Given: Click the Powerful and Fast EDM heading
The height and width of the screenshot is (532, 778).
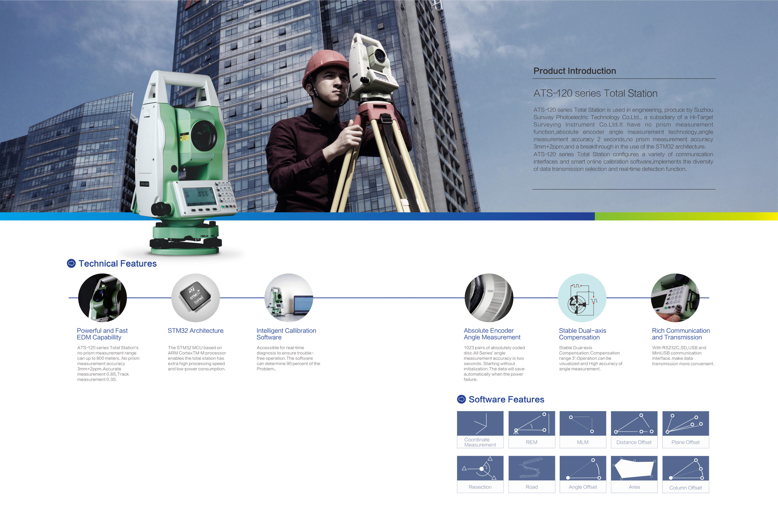Looking at the screenshot, I should [102, 334].
